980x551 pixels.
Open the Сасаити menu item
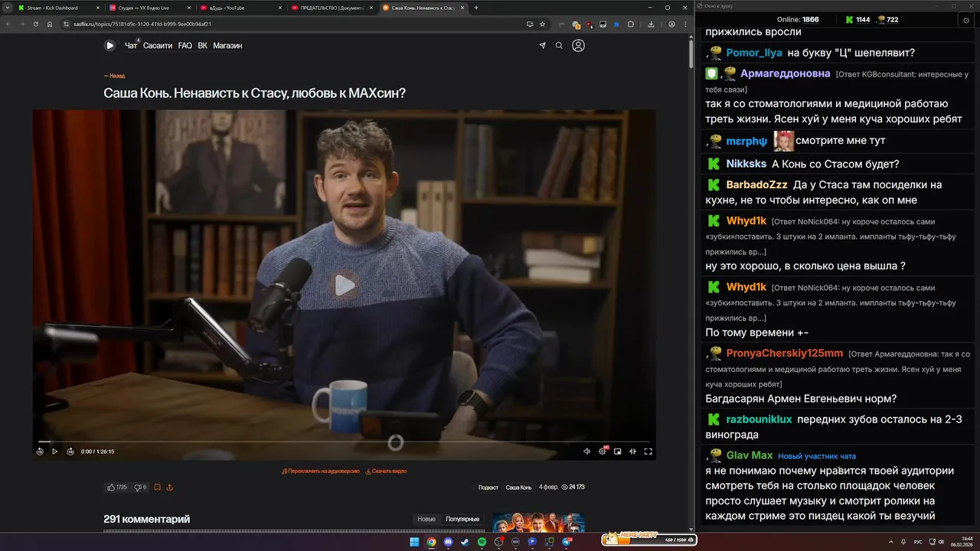tap(158, 46)
